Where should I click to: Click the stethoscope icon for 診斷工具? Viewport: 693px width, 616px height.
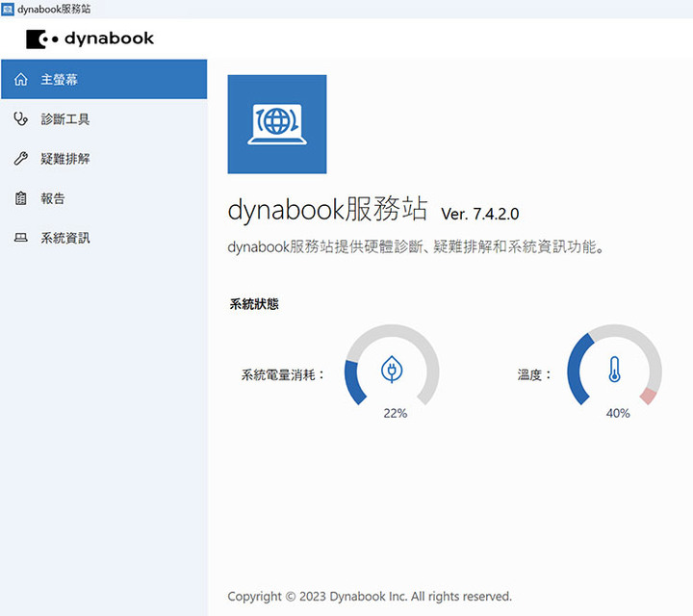tap(21, 119)
